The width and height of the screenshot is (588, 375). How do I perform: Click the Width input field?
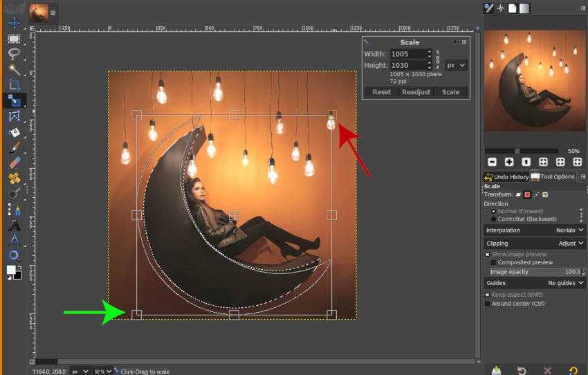pos(407,54)
